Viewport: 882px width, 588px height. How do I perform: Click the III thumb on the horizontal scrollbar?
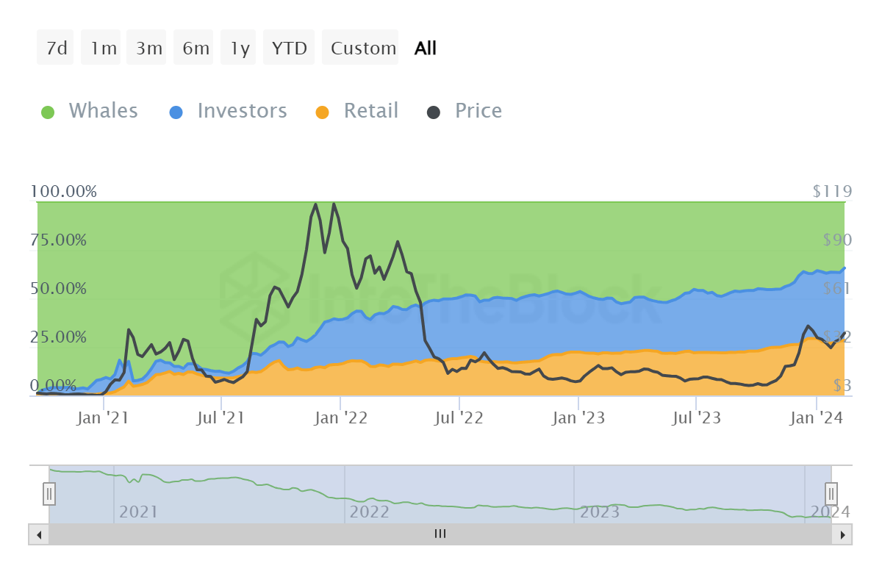tap(440, 534)
